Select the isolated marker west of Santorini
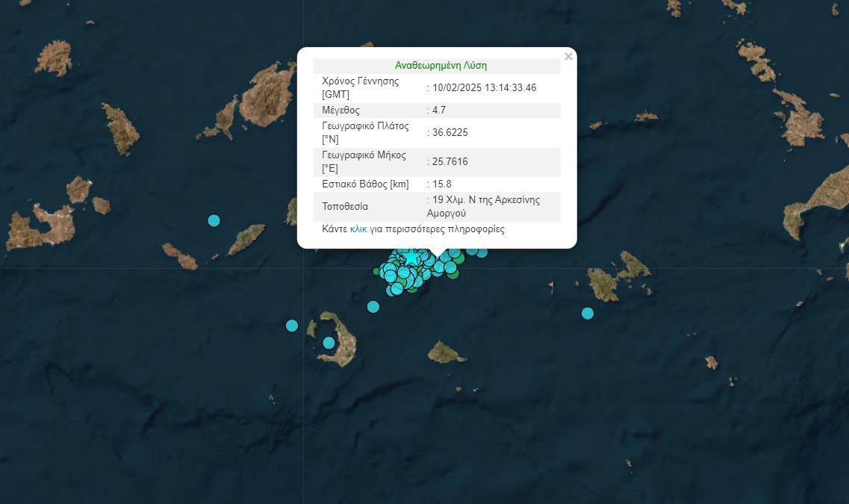This screenshot has height=504, width=849. coord(292,326)
